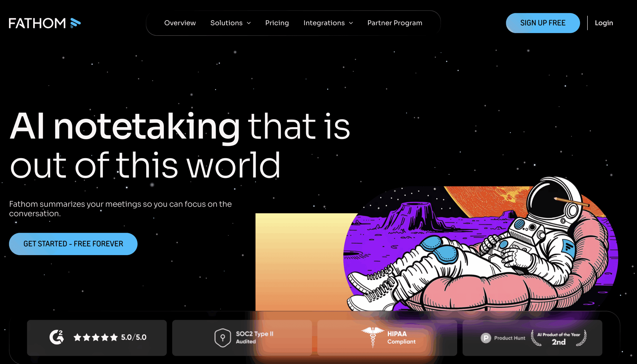The image size is (637, 364).
Task: Expand the Solutions dropdown chevron
Action: (249, 23)
